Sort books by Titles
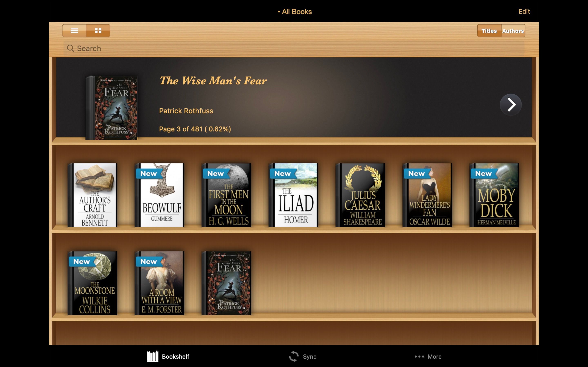 (x=489, y=31)
